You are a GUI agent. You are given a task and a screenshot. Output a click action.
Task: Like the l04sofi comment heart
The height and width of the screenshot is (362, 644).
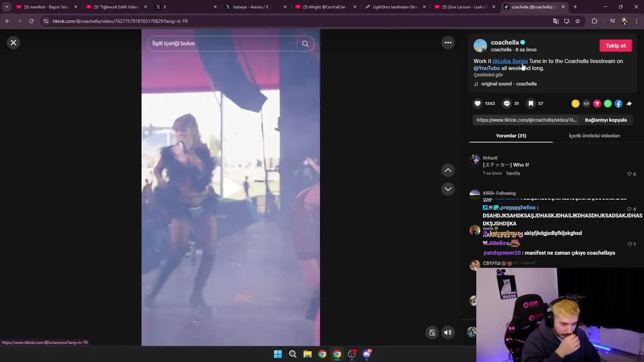point(629,174)
